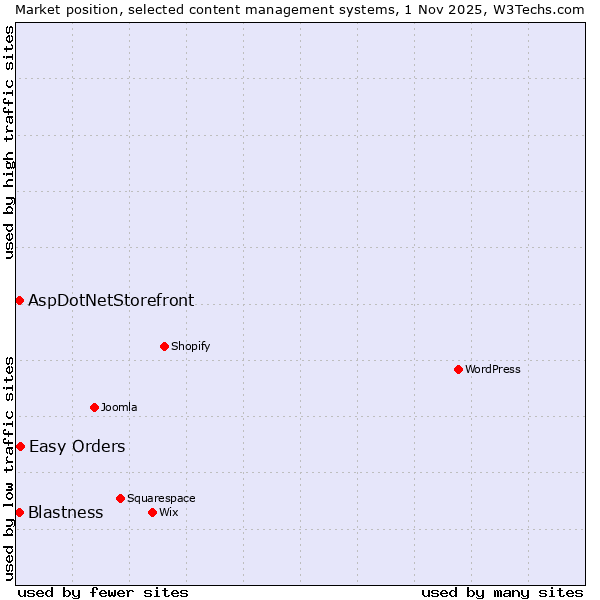This screenshot has height=600, width=600.
Task: Click the 'used by many sites' axis label
Action: pos(502,592)
